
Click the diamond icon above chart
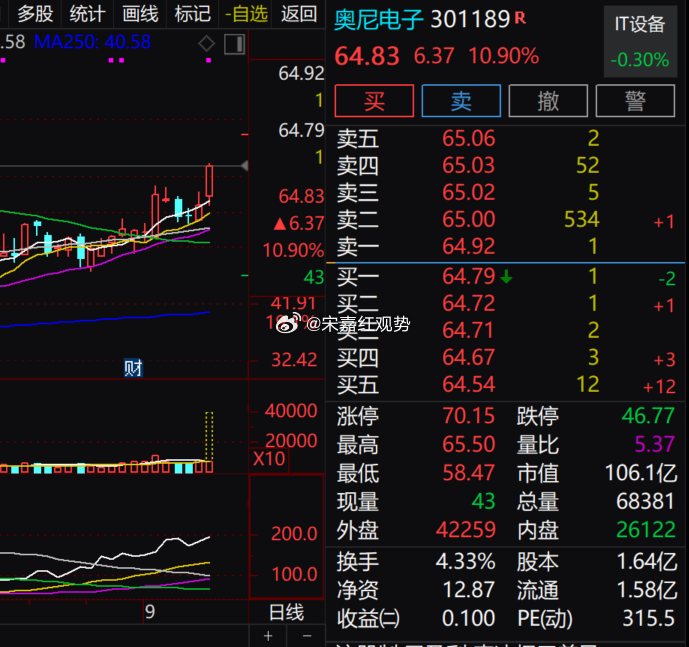coord(207,44)
